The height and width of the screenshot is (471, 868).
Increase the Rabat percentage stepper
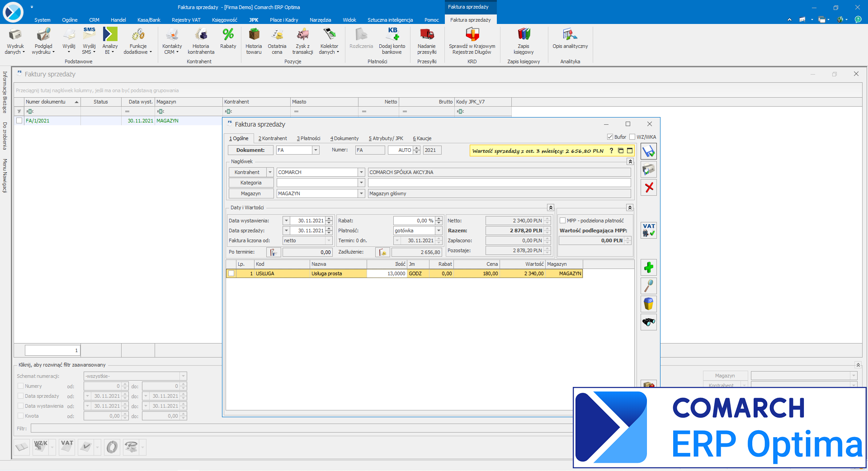tap(439, 219)
